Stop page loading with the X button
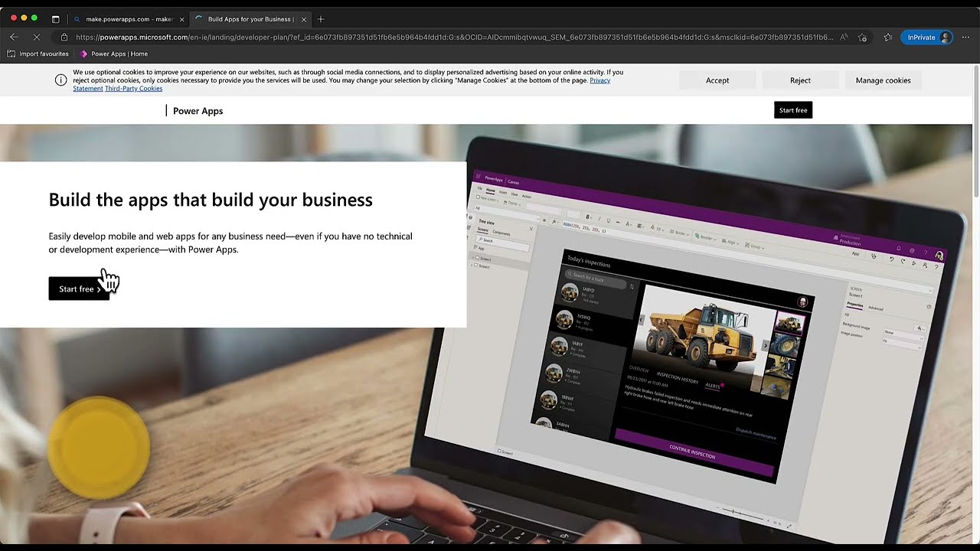The width and height of the screenshot is (980, 551). click(x=37, y=37)
